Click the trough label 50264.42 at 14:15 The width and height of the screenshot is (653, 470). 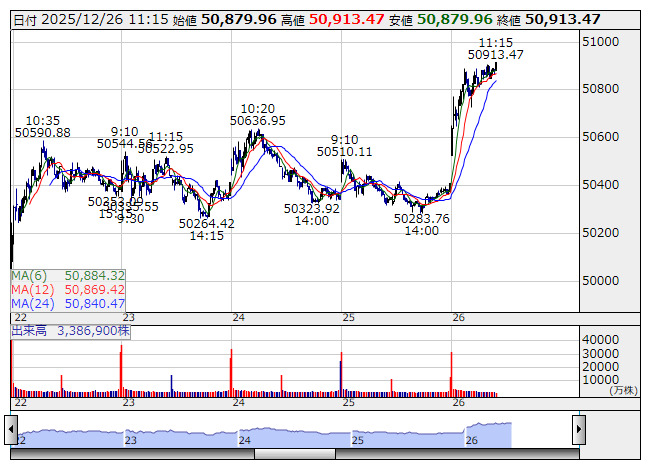(x=207, y=224)
